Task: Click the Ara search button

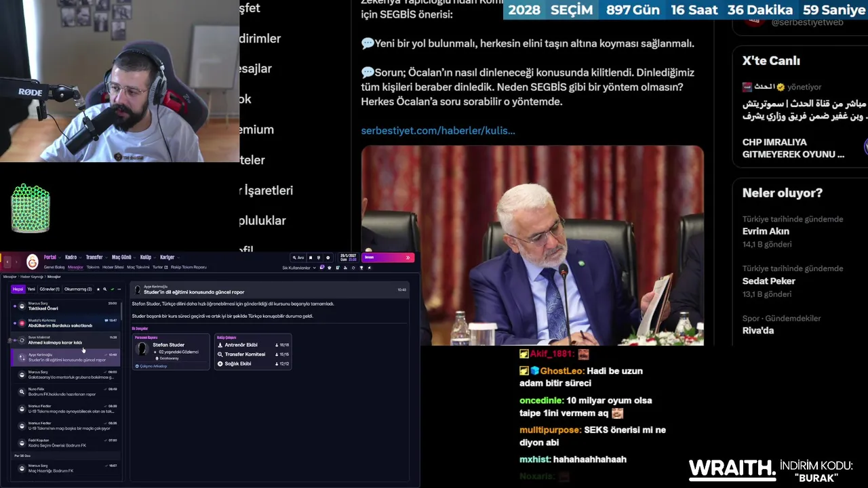Action: tap(298, 258)
